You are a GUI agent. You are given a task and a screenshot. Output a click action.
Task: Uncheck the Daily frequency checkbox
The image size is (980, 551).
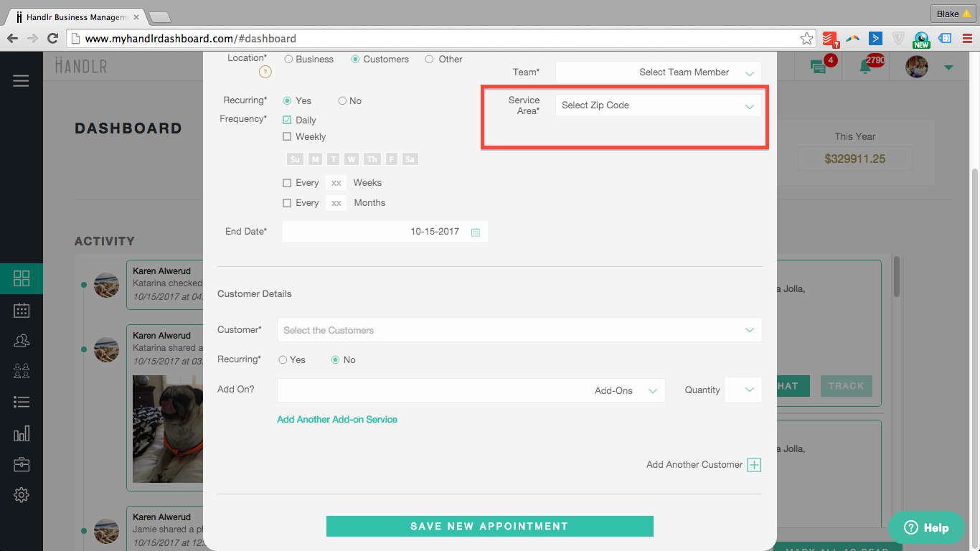point(287,120)
